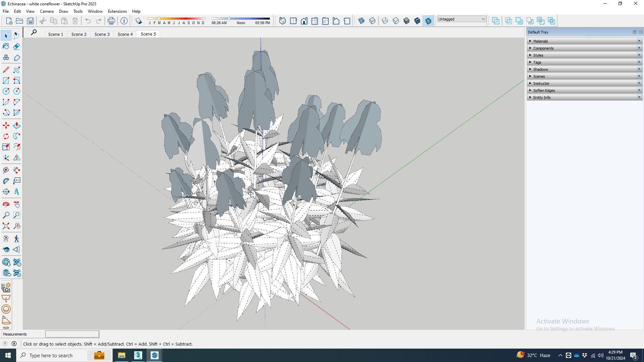Click the Print toolbar icon
This screenshot has height=362, width=644.
[x=111, y=21]
